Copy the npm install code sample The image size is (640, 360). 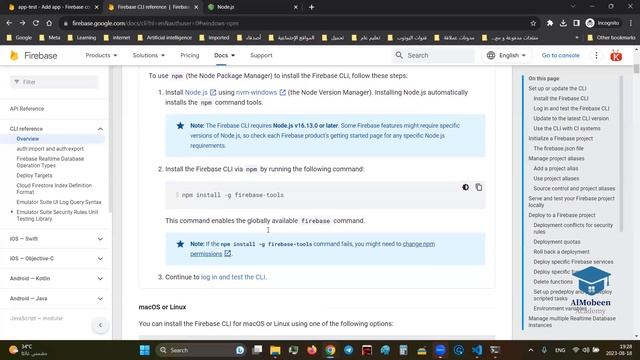(x=479, y=187)
